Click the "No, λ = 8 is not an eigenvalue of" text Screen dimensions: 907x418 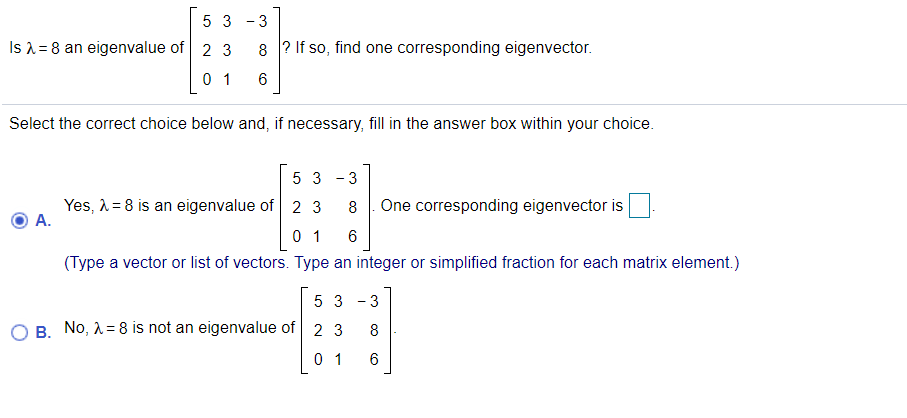pos(179,327)
